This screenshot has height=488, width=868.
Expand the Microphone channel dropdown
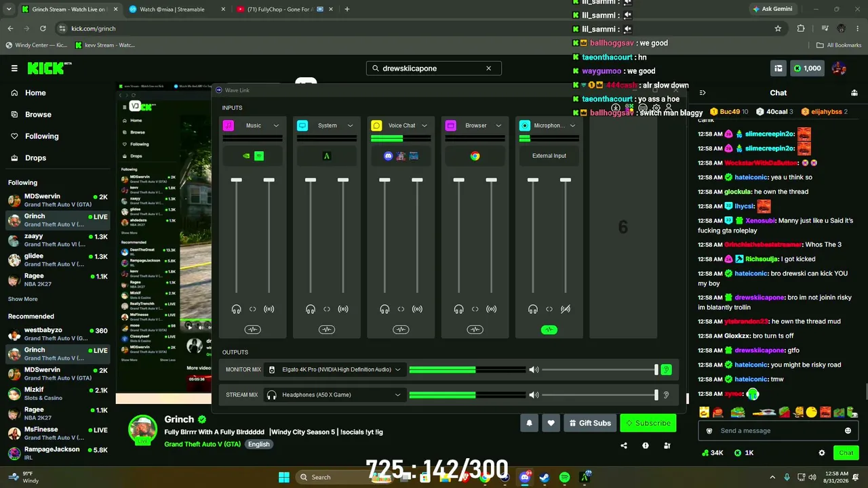pos(572,125)
